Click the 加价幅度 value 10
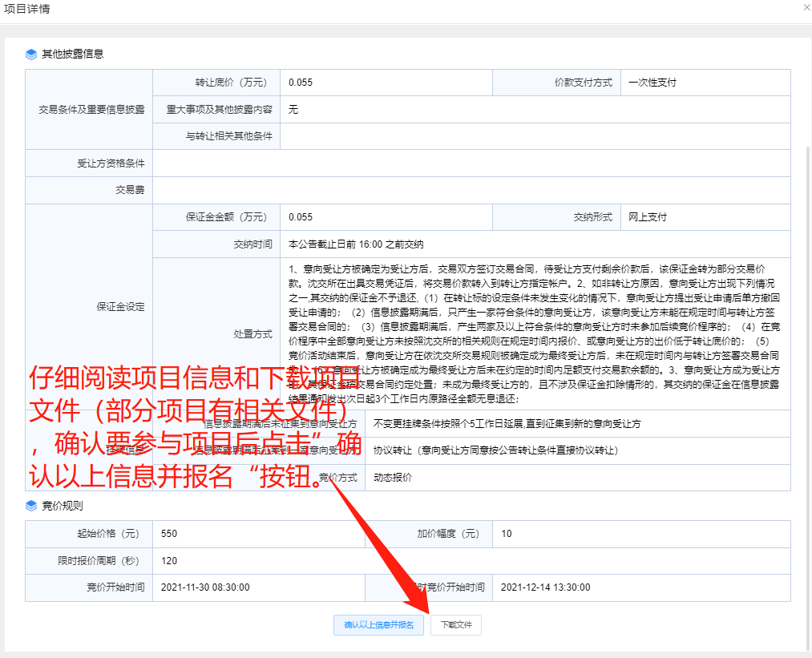 coord(506,534)
